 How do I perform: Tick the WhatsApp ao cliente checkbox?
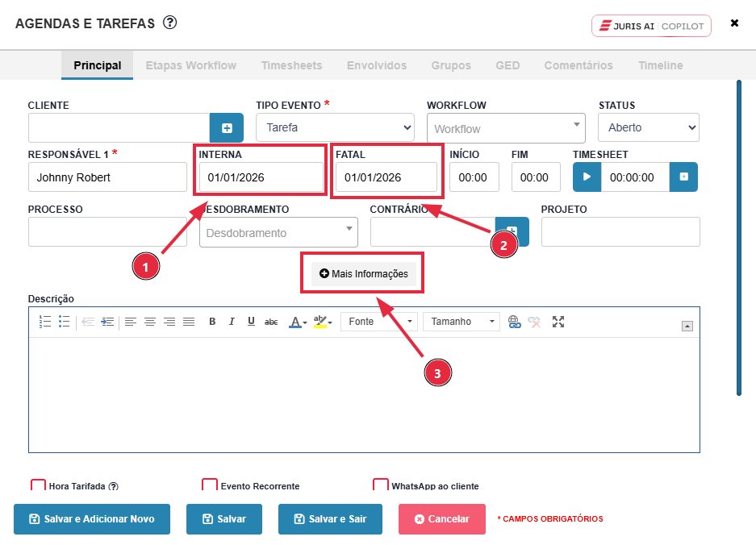381,485
